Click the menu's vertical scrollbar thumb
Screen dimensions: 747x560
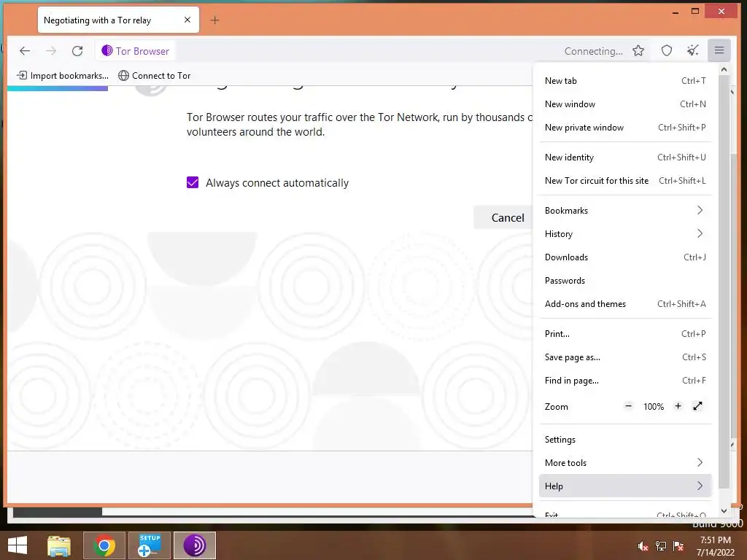point(724,282)
